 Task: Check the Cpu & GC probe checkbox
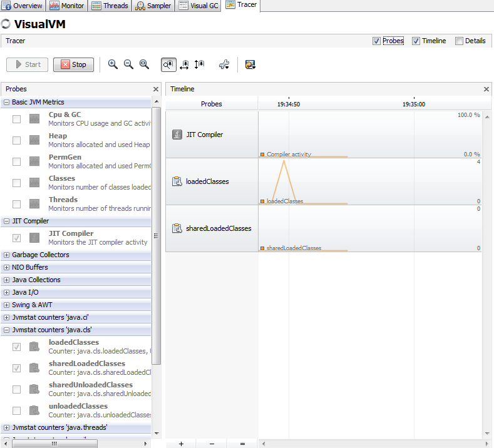coord(16,119)
